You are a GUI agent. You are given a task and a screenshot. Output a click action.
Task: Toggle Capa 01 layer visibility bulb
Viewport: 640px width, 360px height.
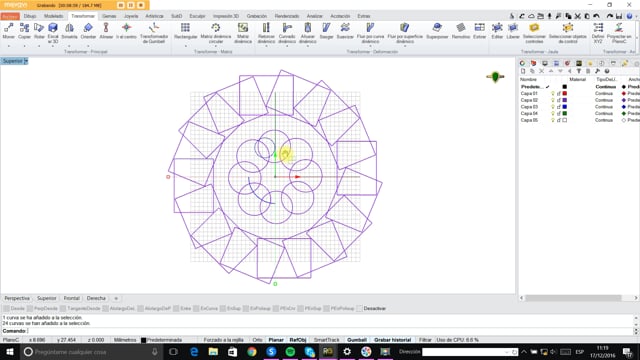click(x=553, y=93)
